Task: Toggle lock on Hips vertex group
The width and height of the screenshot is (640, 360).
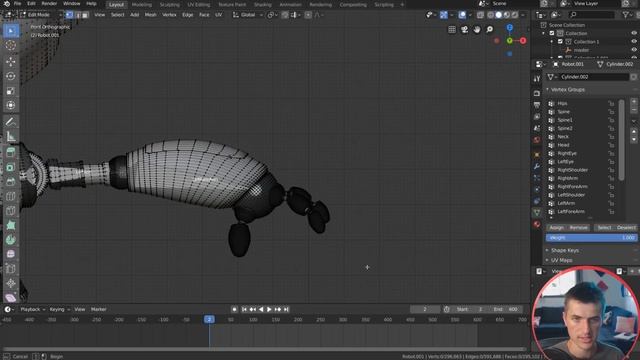Action: pos(611,104)
